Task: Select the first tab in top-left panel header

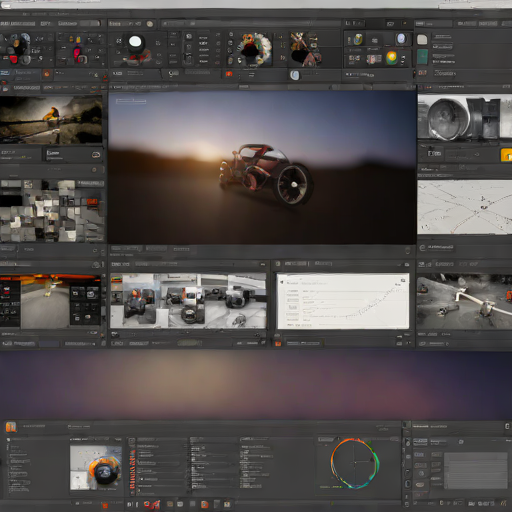Action: 18,24
